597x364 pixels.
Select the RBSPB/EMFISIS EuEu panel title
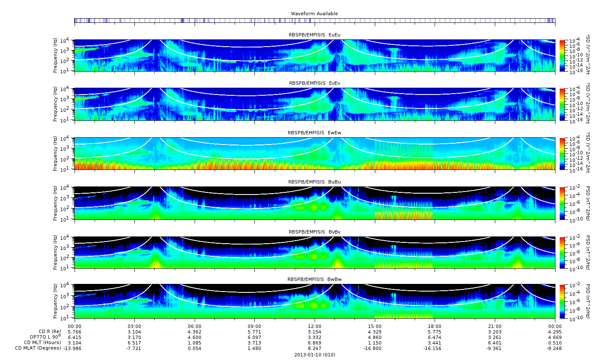pyautogui.click(x=314, y=35)
